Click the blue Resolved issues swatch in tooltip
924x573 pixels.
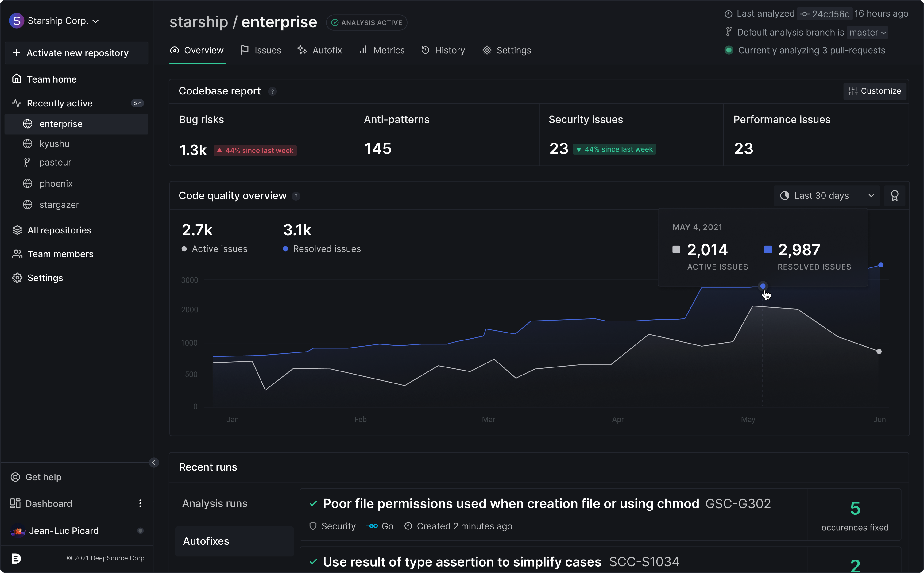pos(768,249)
